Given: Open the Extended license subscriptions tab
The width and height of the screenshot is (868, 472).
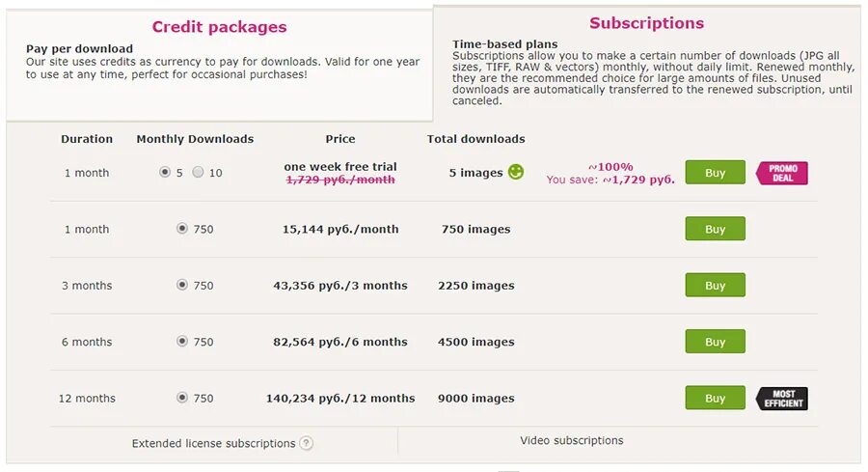Looking at the screenshot, I should click(x=213, y=443).
